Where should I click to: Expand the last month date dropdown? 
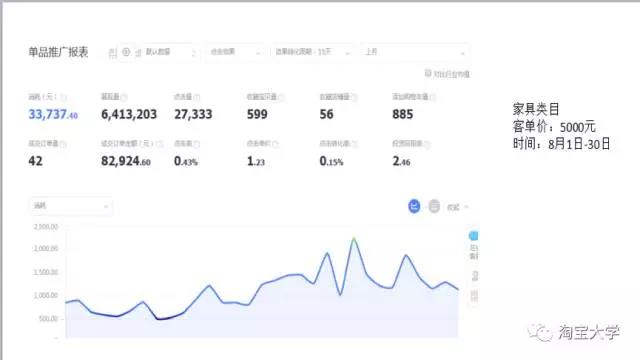point(415,52)
